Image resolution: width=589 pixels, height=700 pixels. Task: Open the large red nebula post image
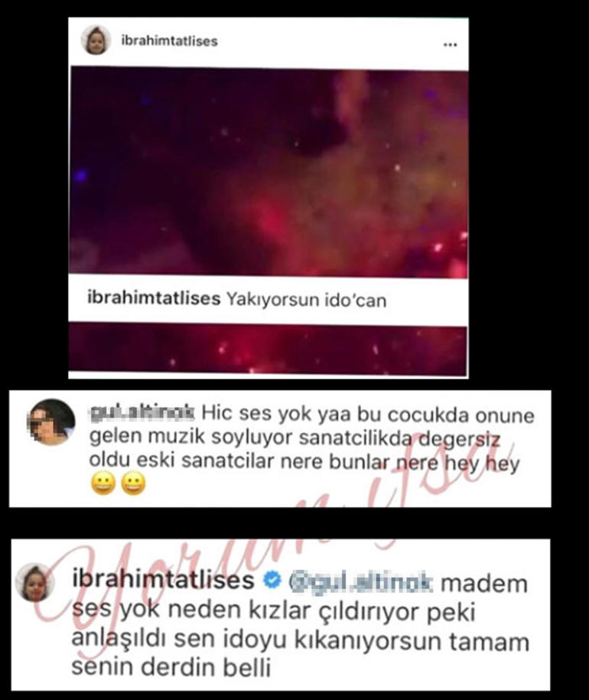click(268, 172)
